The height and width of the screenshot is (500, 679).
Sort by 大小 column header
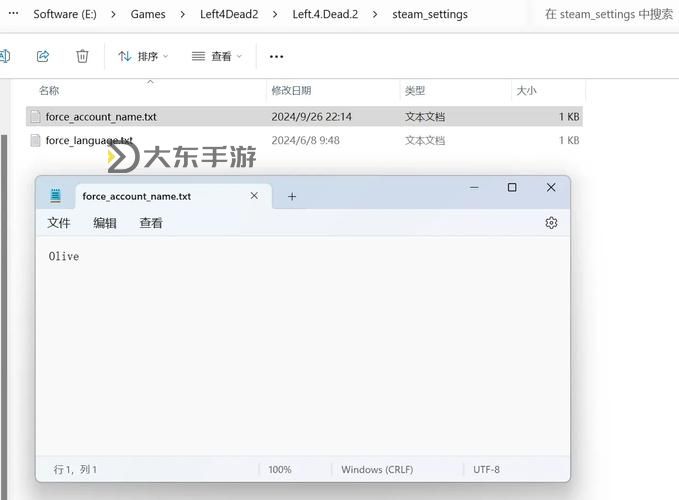pos(526,90)
